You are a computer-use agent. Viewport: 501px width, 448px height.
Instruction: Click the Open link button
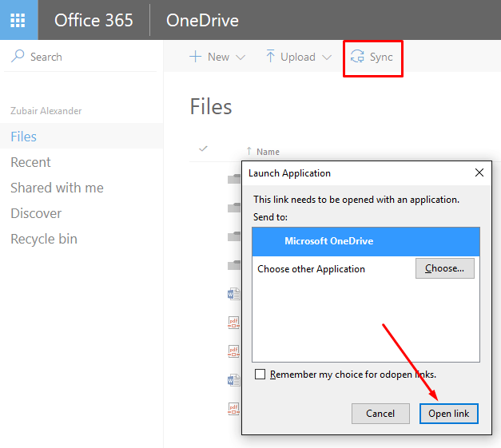(x=448, y=414)
